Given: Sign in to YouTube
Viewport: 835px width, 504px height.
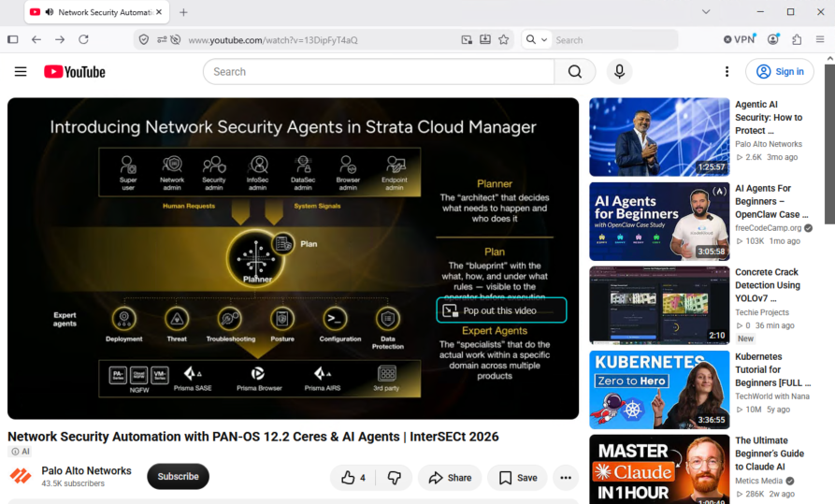Looking at the screenshot, I should pyautogui.click(x=780, y=71).
